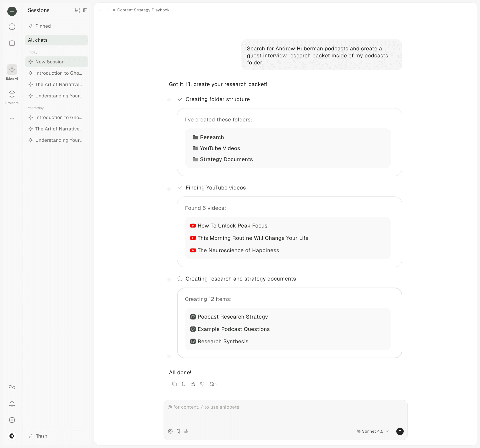Open the Projects cube icon
The height and width of the screenshot is (448, 480).
coord(12,94)
